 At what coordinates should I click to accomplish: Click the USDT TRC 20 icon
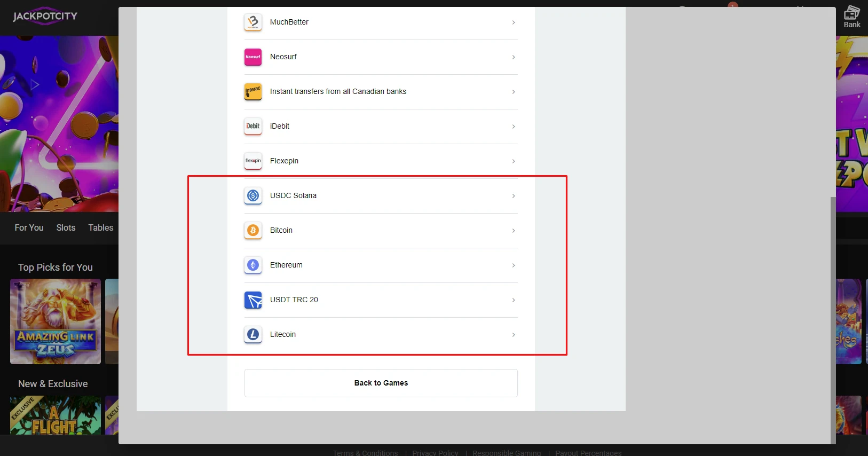(x=253, y=300)
